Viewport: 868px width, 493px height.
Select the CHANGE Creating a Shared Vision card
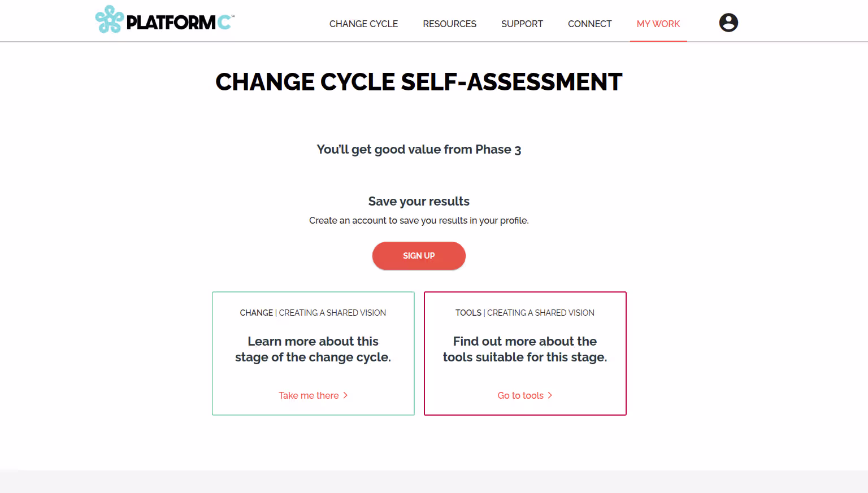[x=313, y=354]
